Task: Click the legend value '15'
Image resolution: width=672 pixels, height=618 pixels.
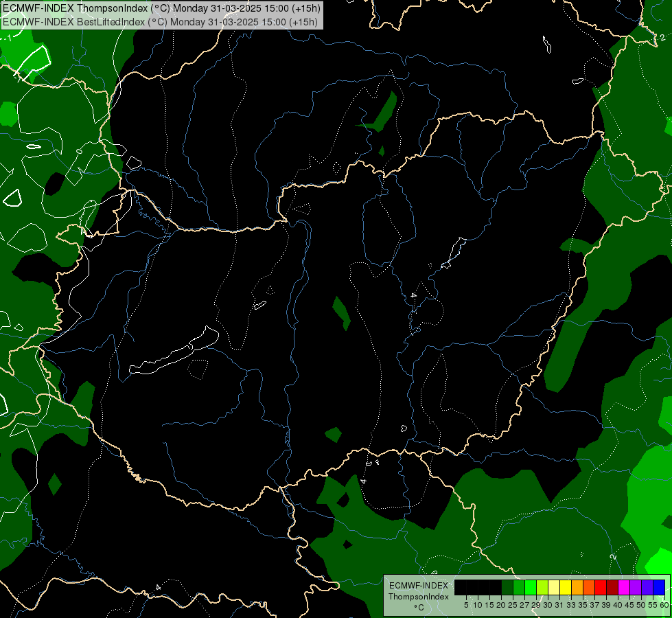Action: coord(490,605)
